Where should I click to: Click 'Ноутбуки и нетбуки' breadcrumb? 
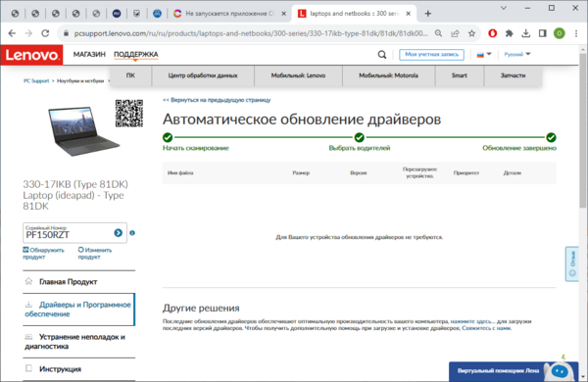pyautogui.click(x=80, y=81)
